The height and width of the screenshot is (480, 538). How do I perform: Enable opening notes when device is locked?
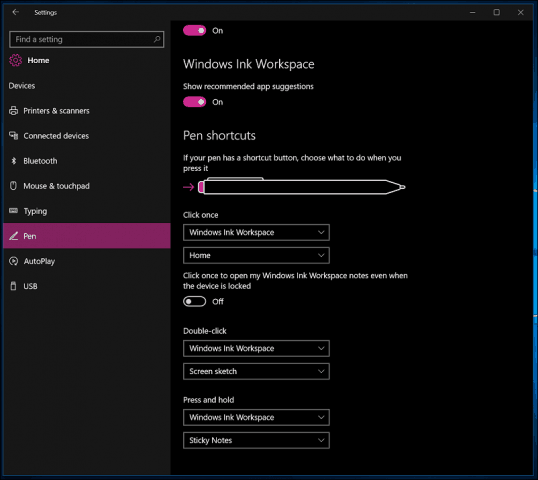point(195,302)
